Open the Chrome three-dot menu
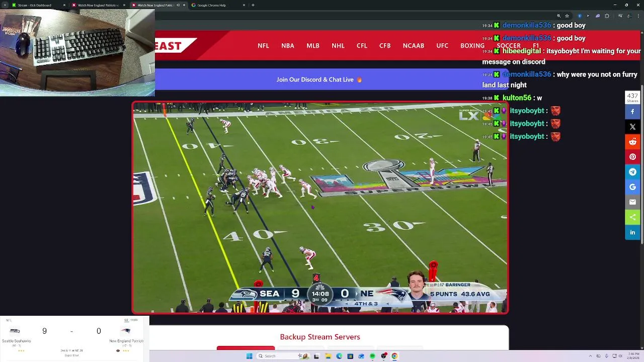The image size is (644, 362). pos(638,16)
